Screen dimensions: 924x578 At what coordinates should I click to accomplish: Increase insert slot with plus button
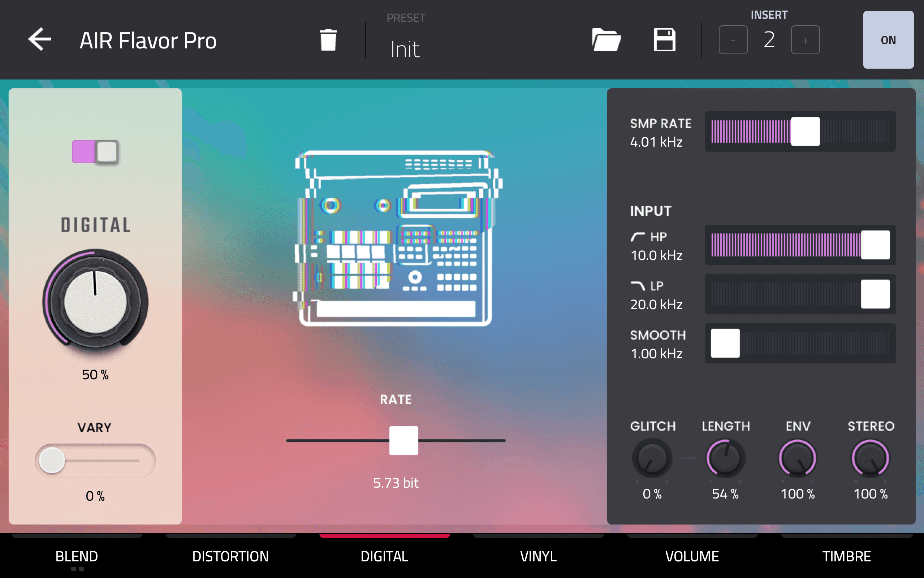point(805,40)
